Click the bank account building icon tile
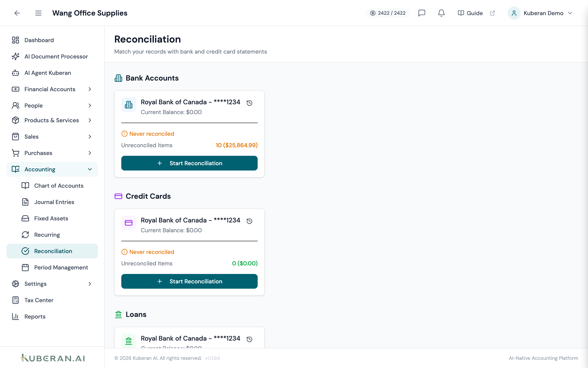The width and height of the screenshot is (588, 368). point(129,105)
